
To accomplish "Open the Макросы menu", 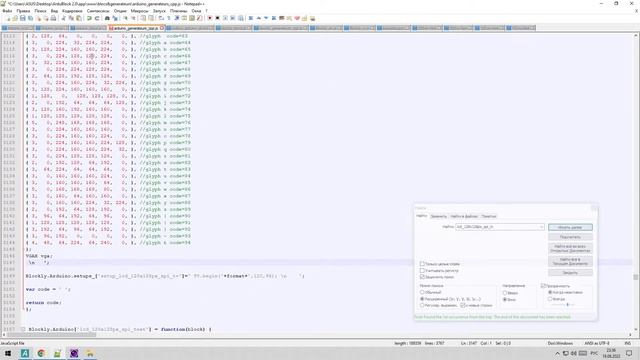I will pos(140,11).
